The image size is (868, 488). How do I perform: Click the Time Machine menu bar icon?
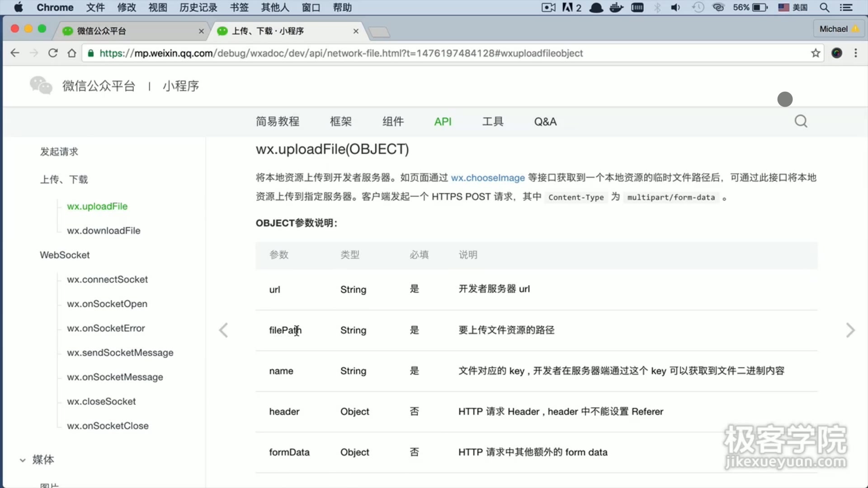pos(698,7)
